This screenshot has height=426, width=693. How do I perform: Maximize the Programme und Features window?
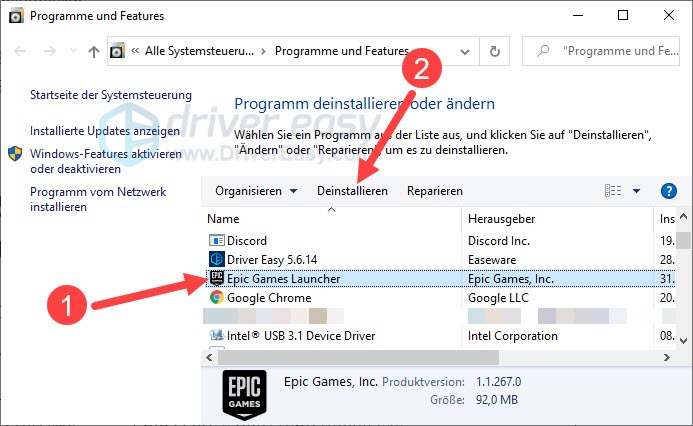click(x=623, y=15)
